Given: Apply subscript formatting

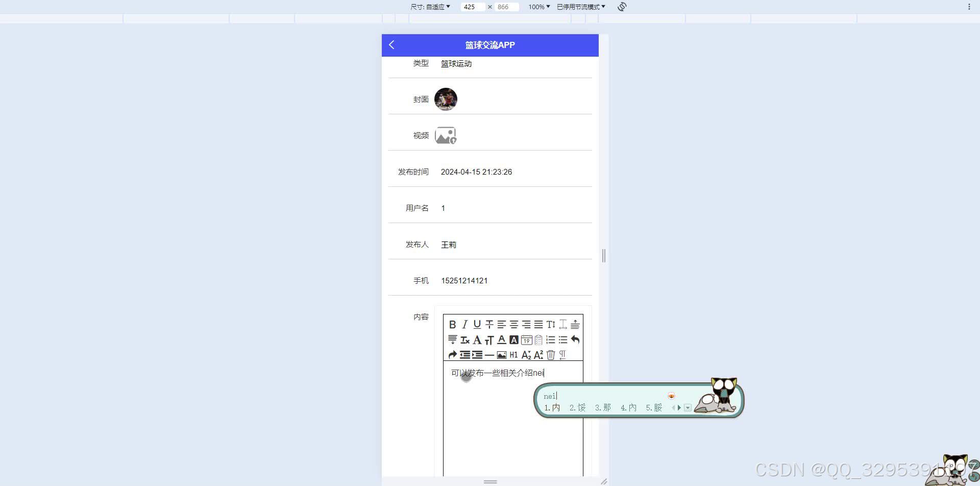Looking at the screenshot, I should 526,355.
